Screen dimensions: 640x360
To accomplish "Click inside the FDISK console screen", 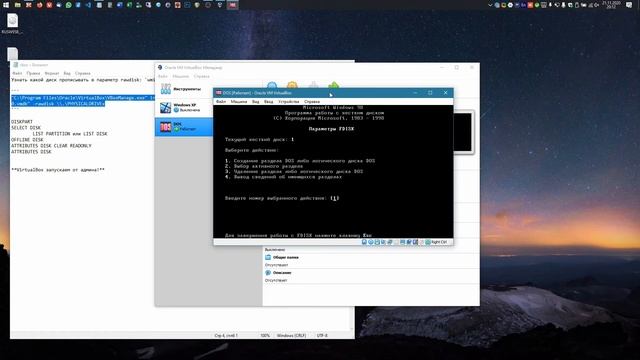I will [x=333, y=171].
